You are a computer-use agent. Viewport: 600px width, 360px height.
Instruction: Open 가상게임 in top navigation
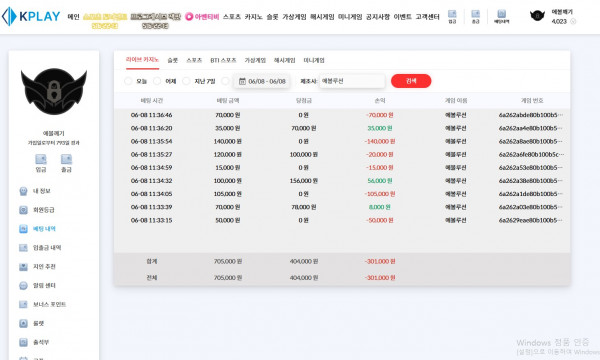coord(294,17)
